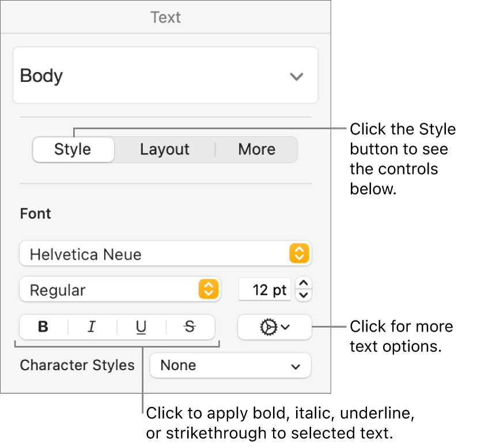This screenshot has height=448, width=477.
Task: Open the gear menu for more text options
Action: point(274,327)
